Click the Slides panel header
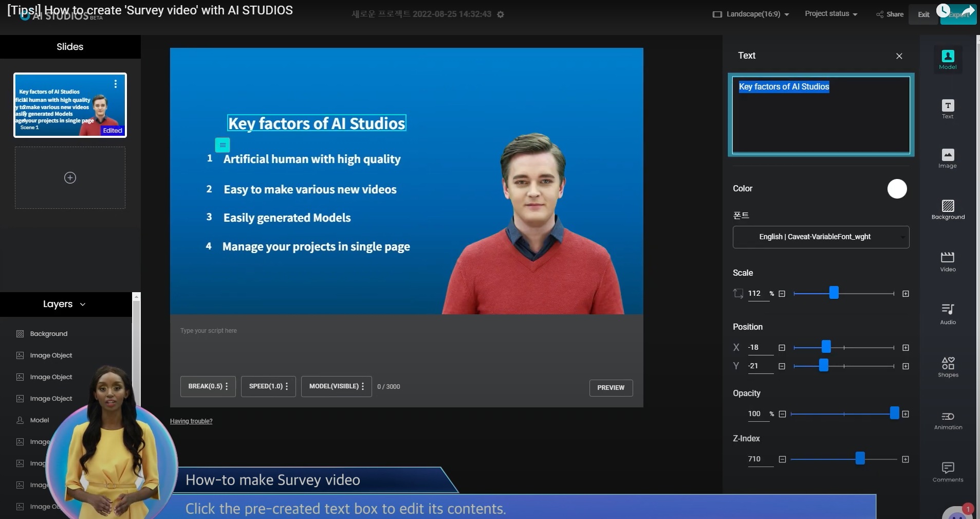 click(70, 47)
